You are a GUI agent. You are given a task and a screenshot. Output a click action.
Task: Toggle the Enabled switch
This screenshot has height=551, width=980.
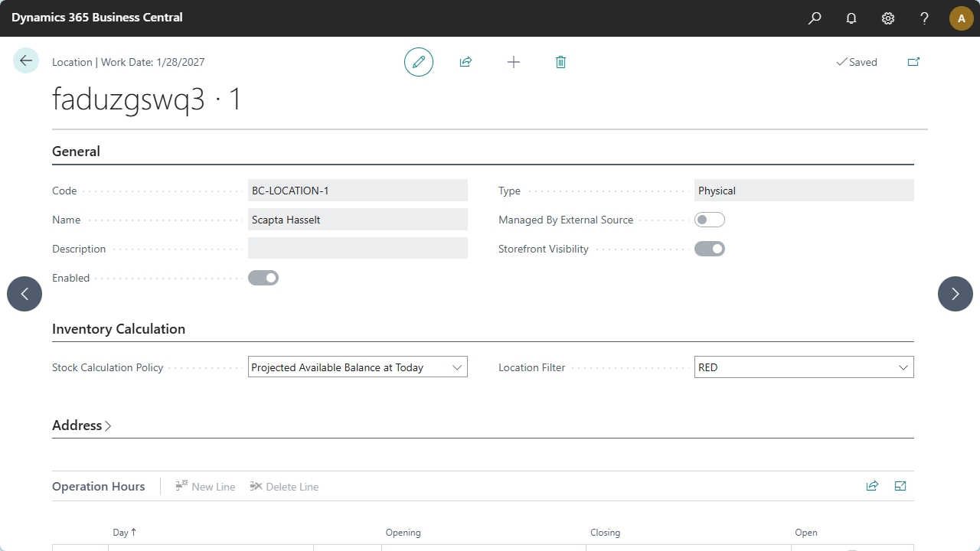tap(263, 278)
